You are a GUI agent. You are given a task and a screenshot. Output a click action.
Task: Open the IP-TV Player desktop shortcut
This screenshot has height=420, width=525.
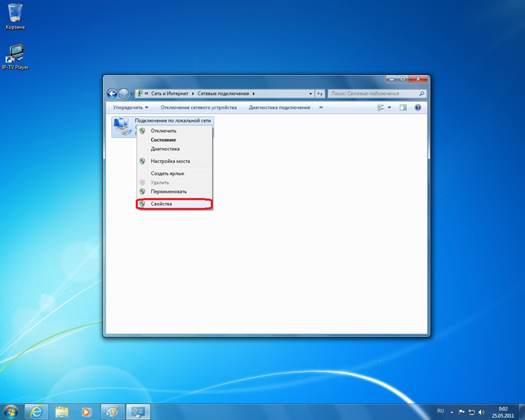15,57
